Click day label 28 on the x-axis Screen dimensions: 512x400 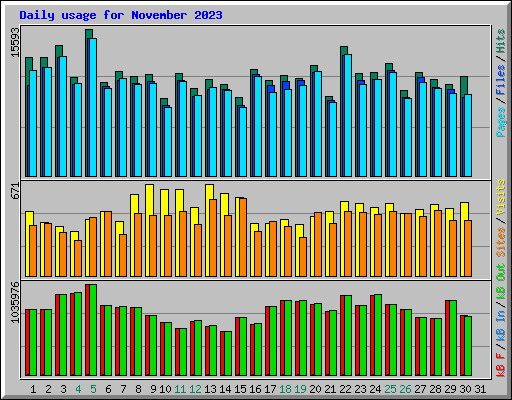[x=435, y=389]
